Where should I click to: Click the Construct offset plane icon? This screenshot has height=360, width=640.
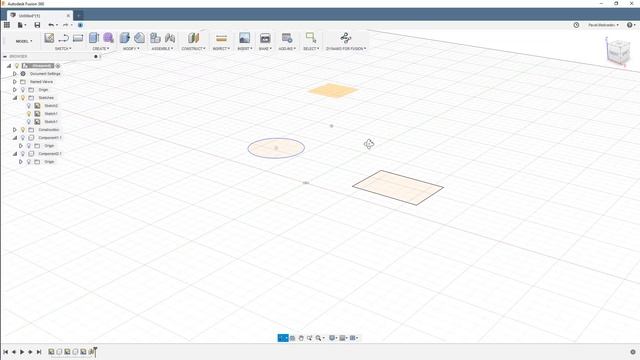[193, 38]
